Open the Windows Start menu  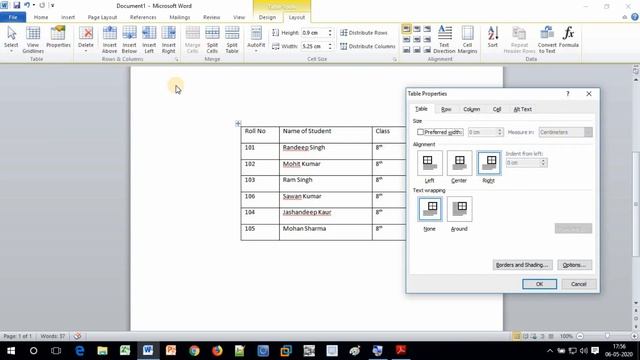[x=11, y=350]
